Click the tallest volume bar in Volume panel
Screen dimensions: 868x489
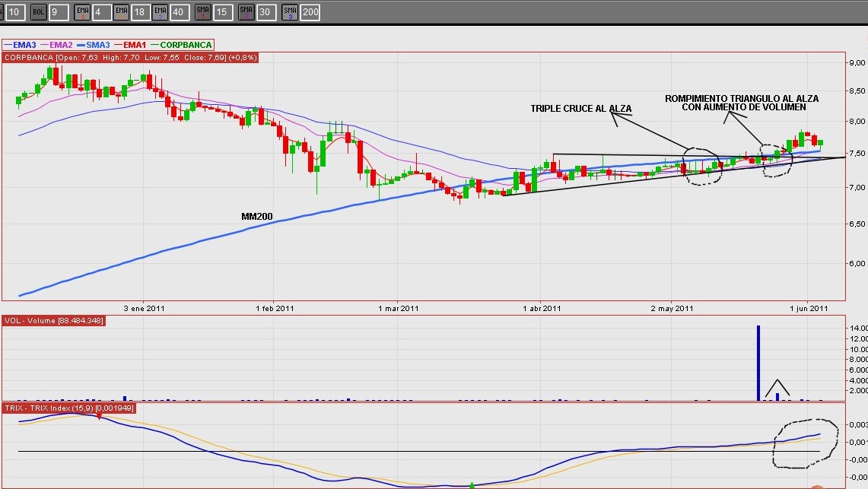pyautogui.click(x=758, y=363)
